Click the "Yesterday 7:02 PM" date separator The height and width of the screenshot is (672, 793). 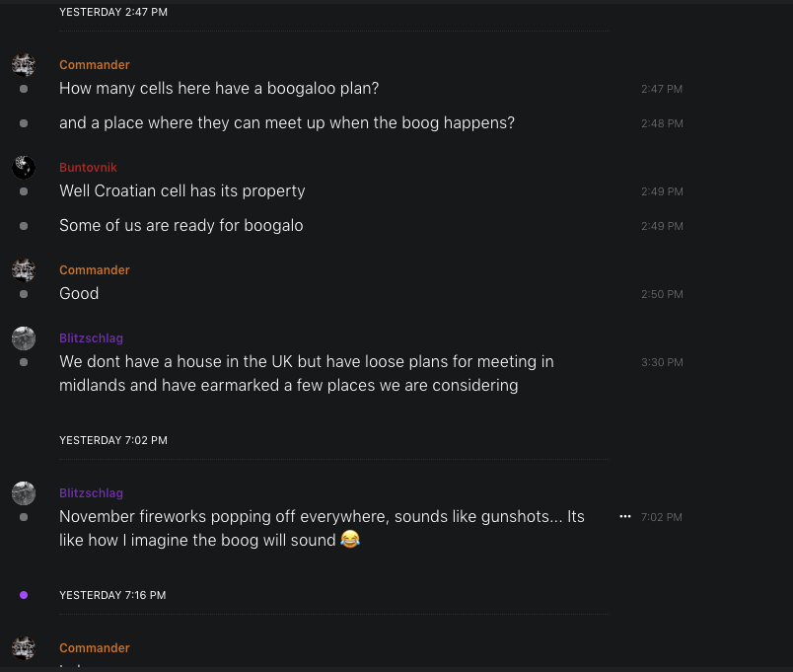pos(112,440)
